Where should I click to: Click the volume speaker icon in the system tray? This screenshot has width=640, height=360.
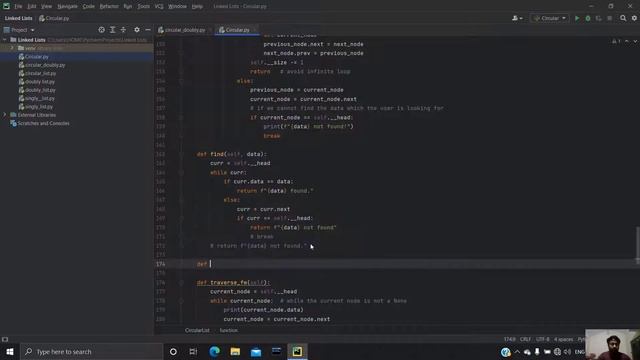click(x=567, y=351)
